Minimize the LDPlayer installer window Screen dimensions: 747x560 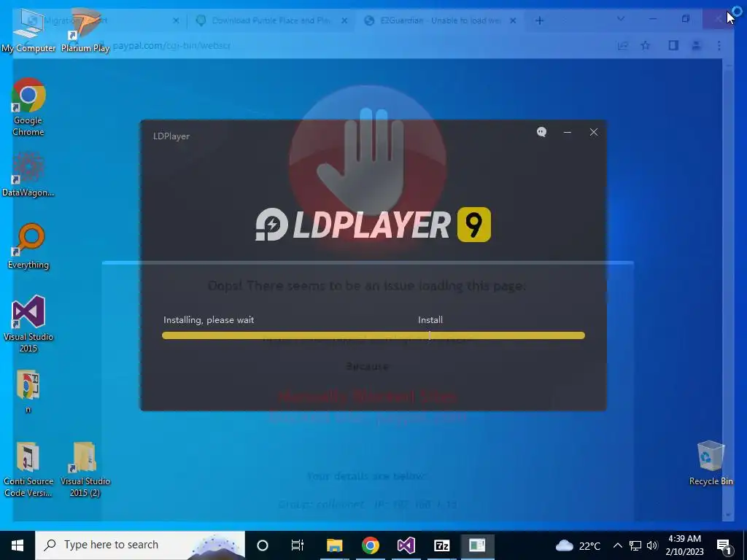click(568, 133)
